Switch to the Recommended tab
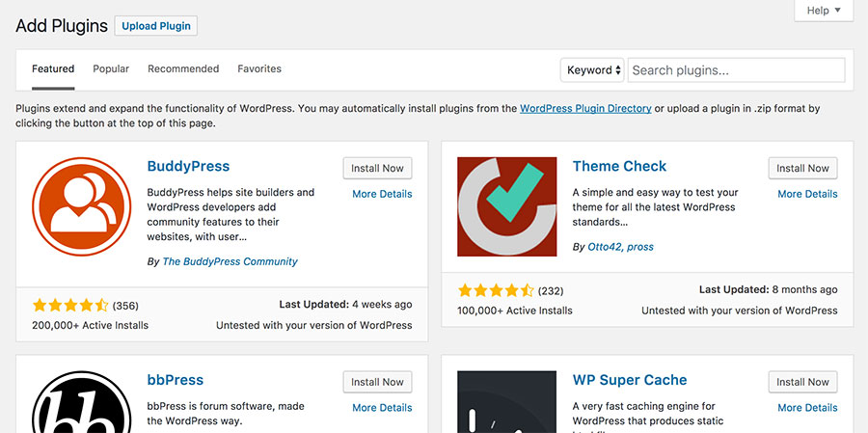This screenshot has width=868, height=433. [183, 69]
